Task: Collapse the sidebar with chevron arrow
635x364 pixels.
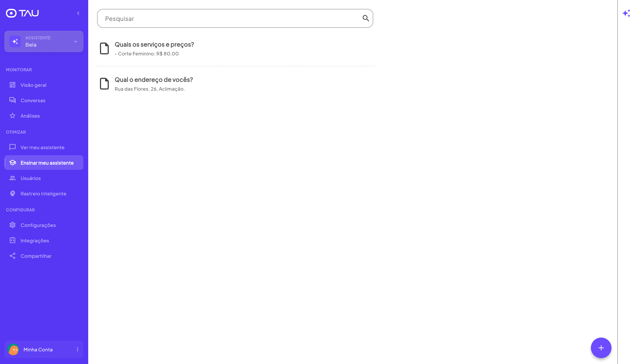Action: coord(78,13)
